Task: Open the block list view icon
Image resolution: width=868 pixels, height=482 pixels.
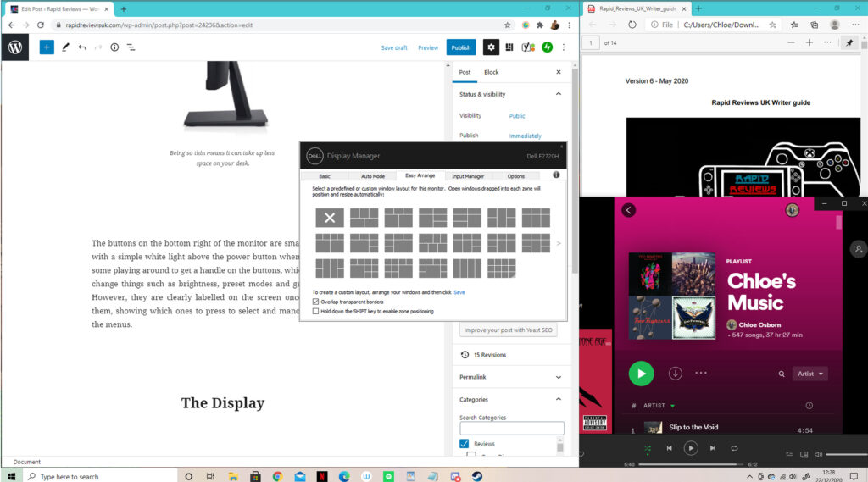Action: point(131,47)
